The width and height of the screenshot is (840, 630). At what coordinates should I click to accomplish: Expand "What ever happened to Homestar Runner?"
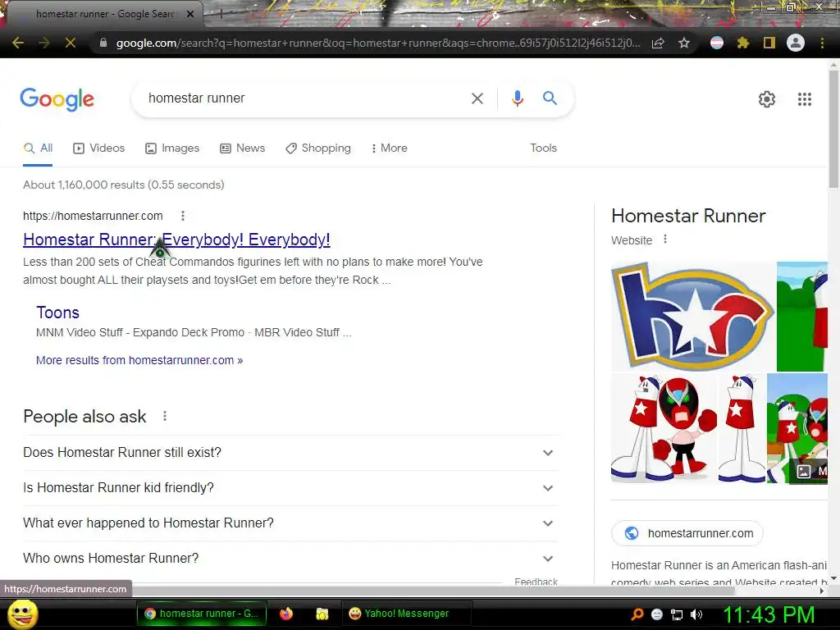click(x=290, y=523)
